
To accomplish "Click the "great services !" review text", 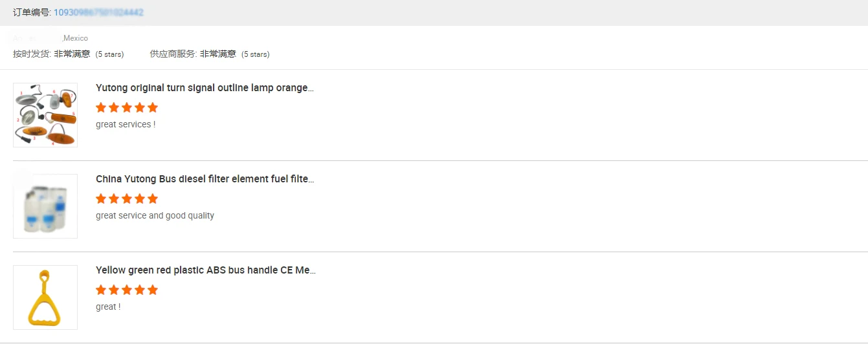I will [x=126, y=124].
